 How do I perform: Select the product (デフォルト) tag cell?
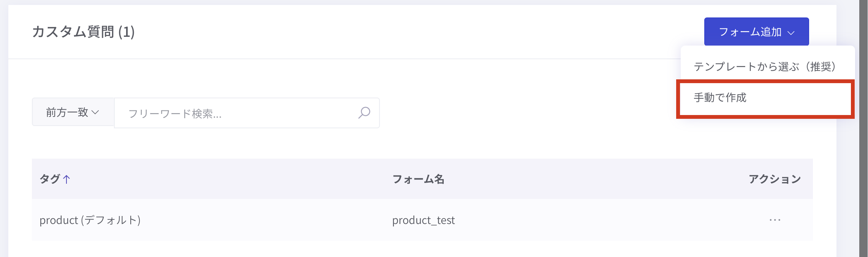(x=90, y=220)
